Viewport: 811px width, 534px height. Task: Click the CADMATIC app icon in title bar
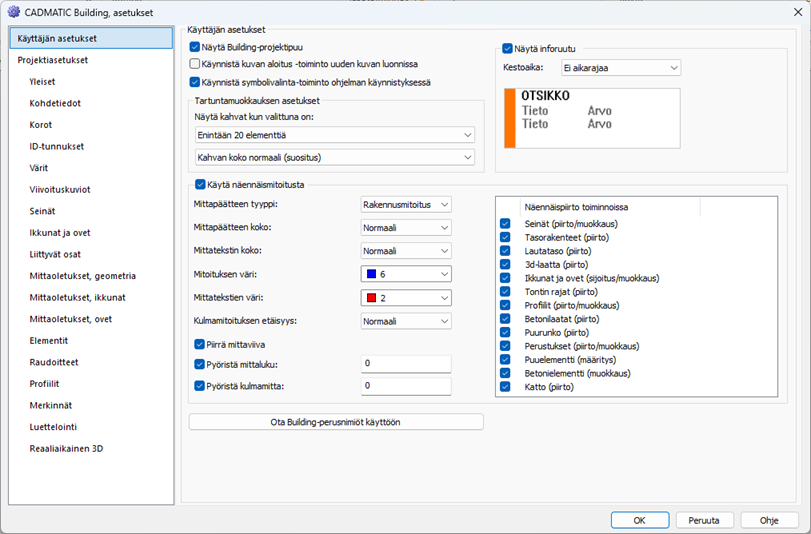coord(13,10)
